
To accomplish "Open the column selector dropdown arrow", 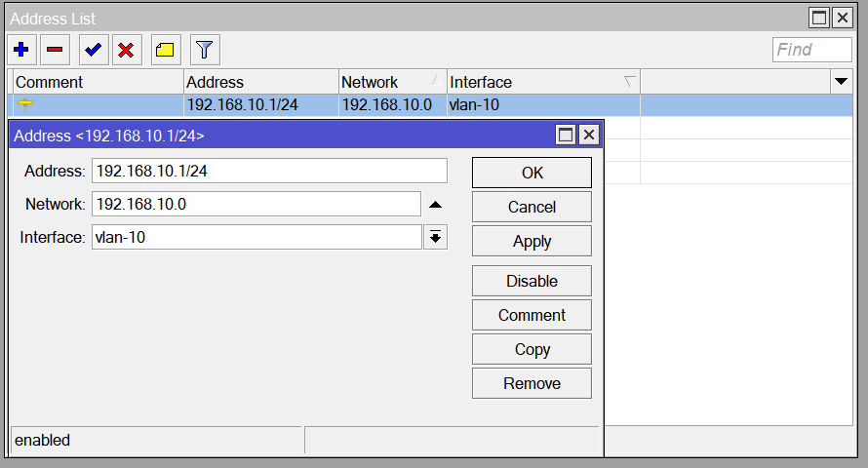I will pos(841,82).
